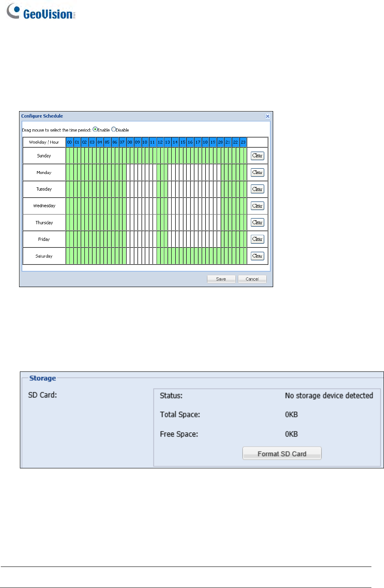
Task: Clear the Friday schedule row
Action: [x=257, y=239]
